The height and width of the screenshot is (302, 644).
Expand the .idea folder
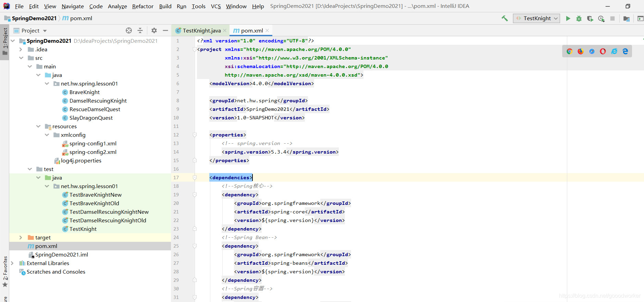pos(21,49)
